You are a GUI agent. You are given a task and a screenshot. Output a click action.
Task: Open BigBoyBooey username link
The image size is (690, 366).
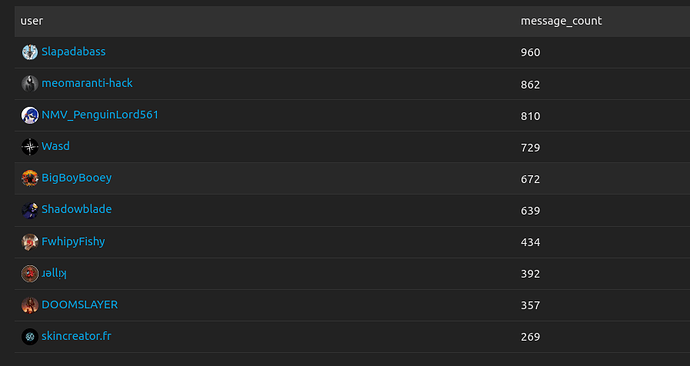click(x=77, y=178)
